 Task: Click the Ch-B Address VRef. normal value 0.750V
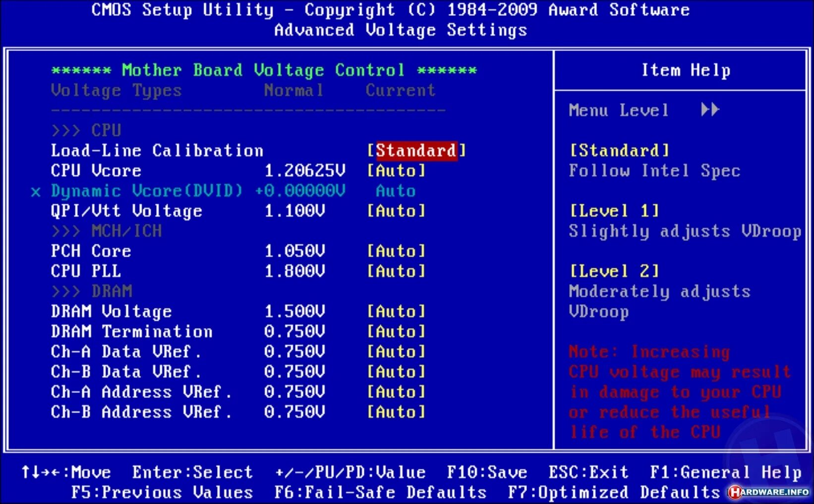(294, 412)
